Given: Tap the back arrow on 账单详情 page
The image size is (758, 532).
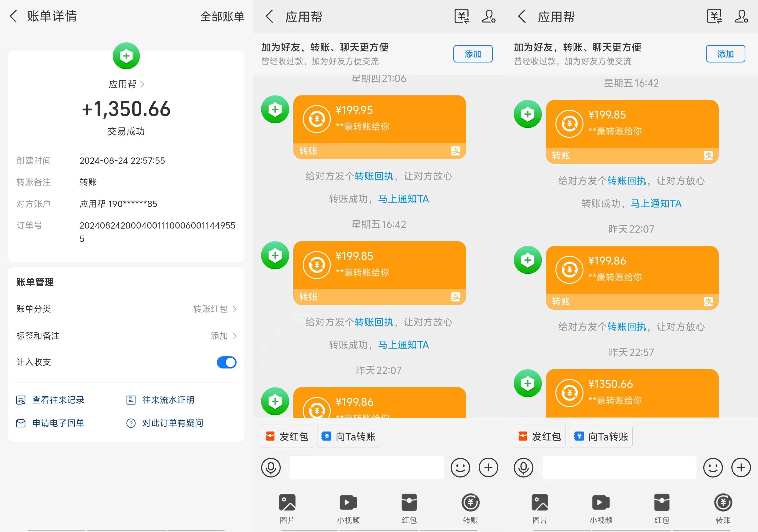Looking at the screenshot, I should point(13,16).
